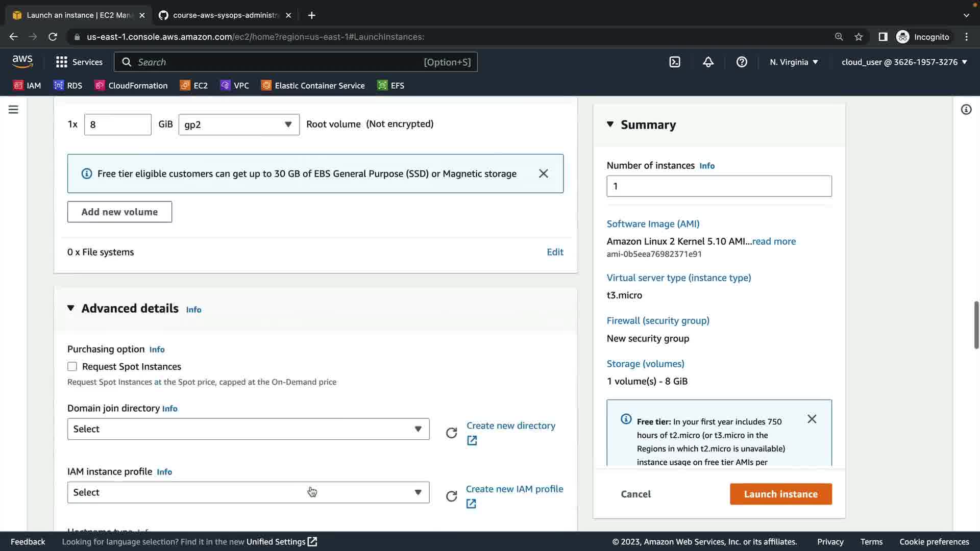Viewport: 980px width, 551px height.
Task: Open the notifications bell icon
Action: [x=708, y=62]
